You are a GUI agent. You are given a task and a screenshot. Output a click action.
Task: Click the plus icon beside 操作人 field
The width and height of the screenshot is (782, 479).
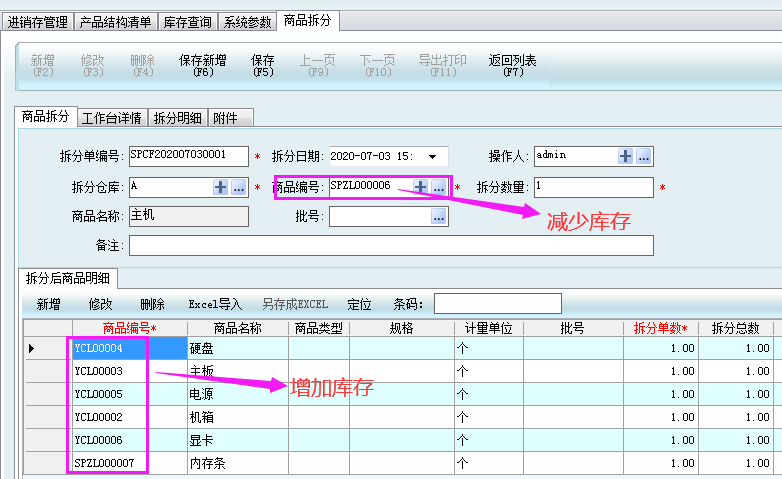point(626,156)
